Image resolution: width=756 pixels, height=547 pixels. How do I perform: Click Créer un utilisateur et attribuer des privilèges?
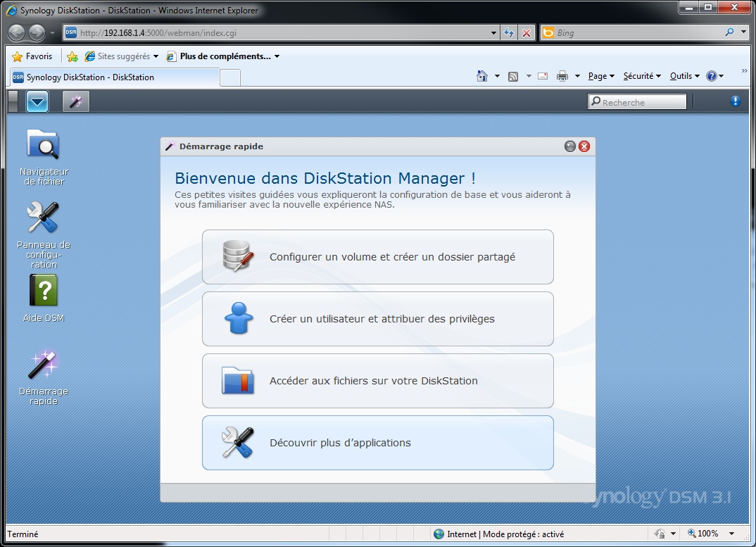377,319
